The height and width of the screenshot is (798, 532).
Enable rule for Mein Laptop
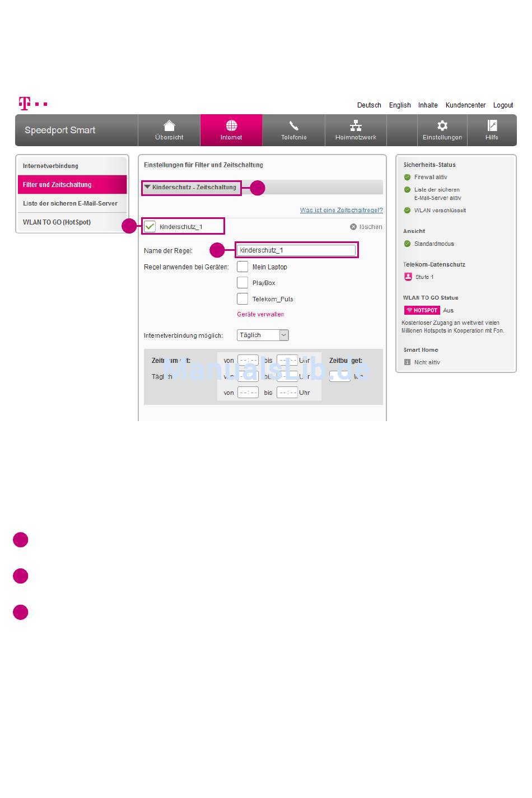(x=242, y=267)
